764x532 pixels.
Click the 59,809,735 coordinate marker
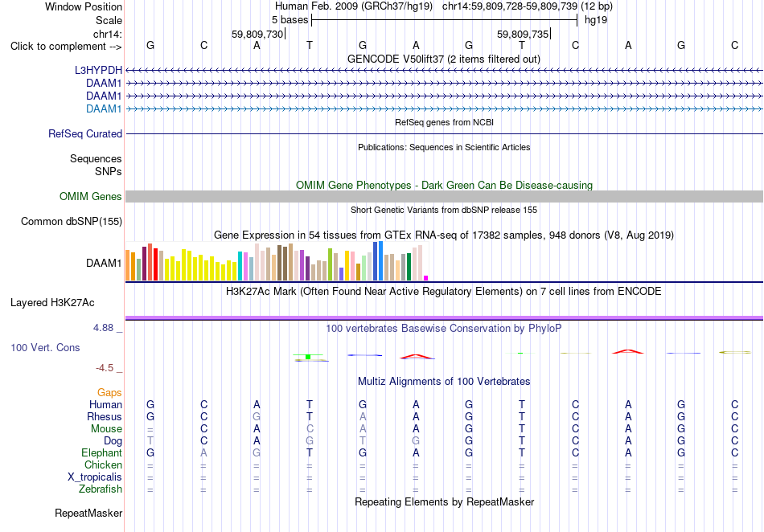[x=524, y=34]
